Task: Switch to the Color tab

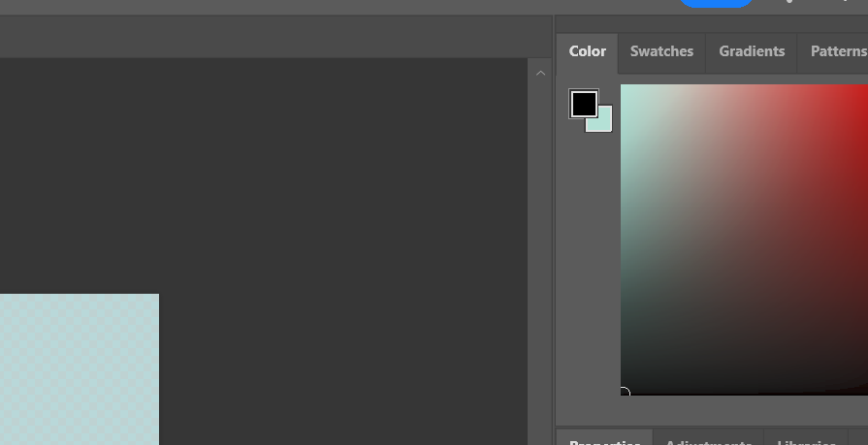Action: tap(588, 52)
